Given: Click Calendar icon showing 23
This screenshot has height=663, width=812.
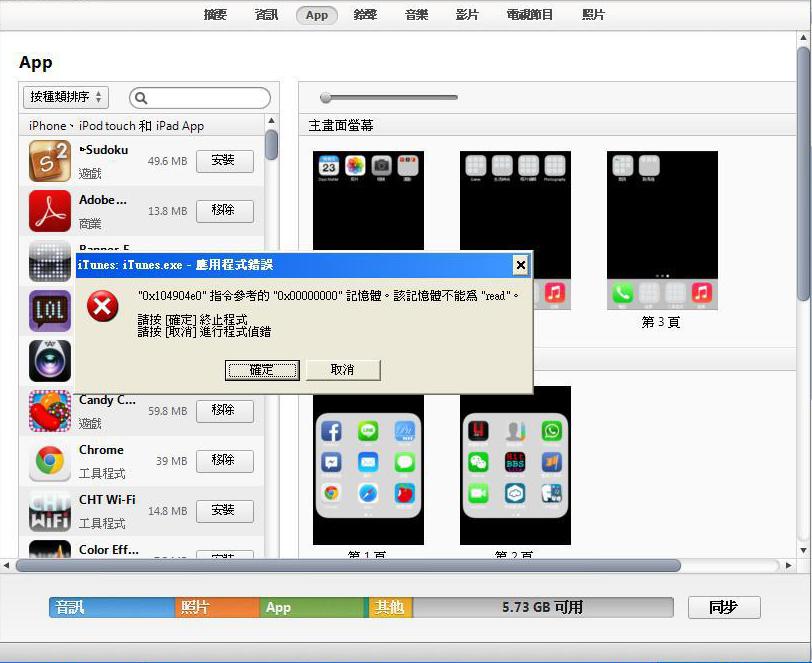Looking at the screenshot, I should (329, 166).
